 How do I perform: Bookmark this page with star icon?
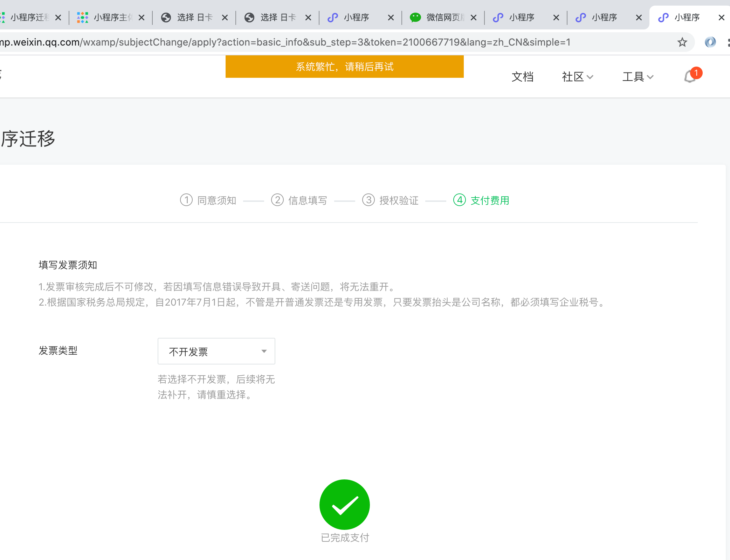(x=682, y=42)
